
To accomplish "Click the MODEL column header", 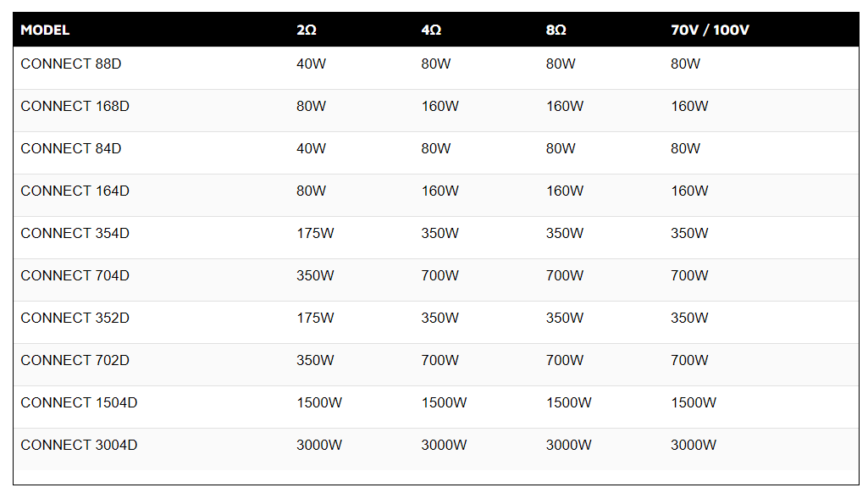I will click(x=45, y=30).
